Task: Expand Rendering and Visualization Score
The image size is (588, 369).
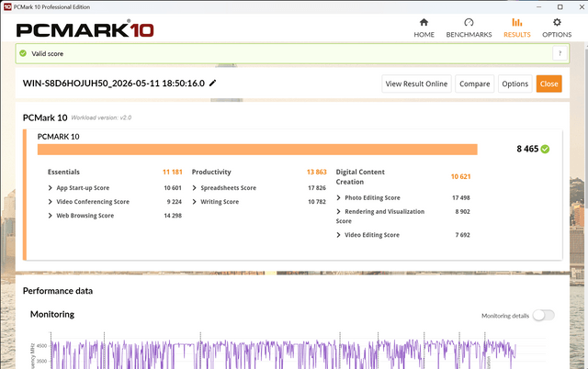Action: tap(339, 211)
